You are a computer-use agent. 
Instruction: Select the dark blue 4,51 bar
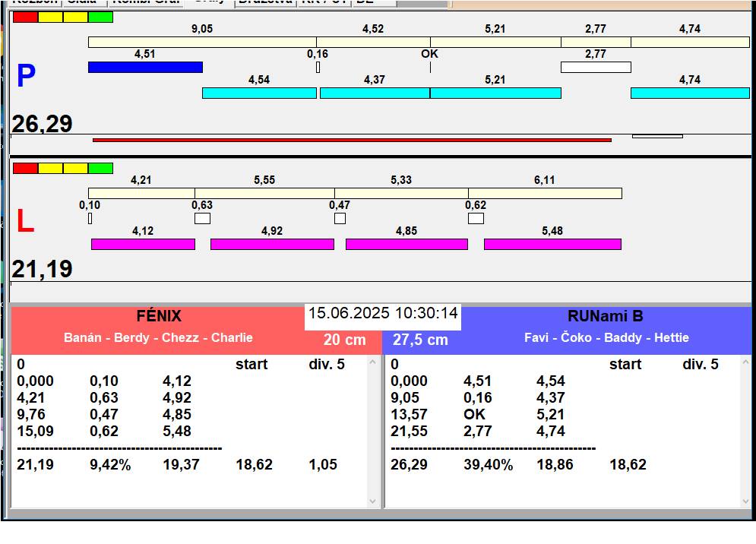coord(145,67)
